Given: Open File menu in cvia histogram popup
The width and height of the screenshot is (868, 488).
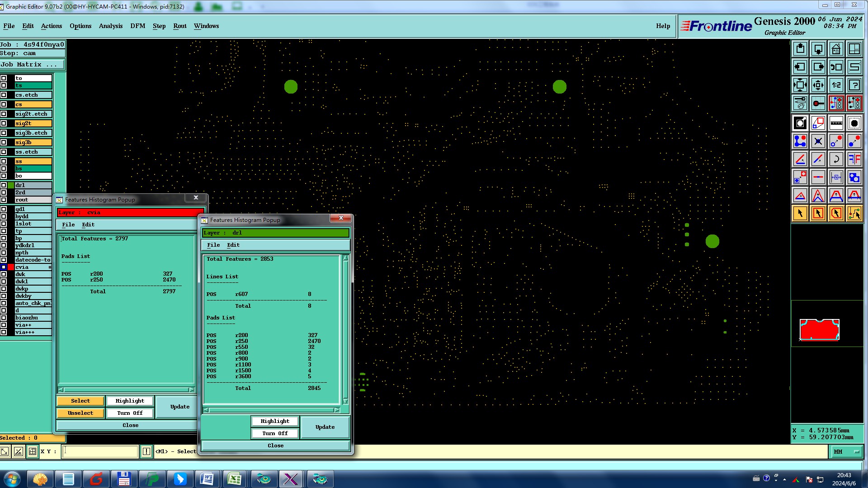Looking at the screenshot, I should pyautogui.click(x=68, y=225).
